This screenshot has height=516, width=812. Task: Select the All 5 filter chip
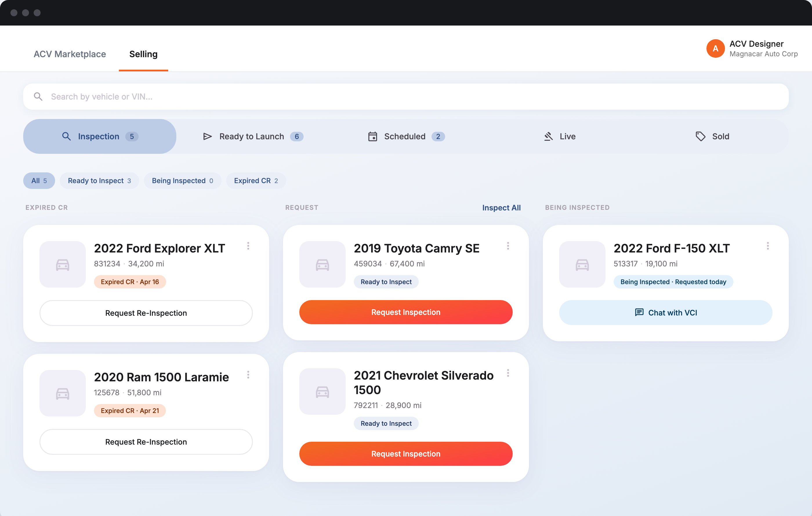coord(39,181)
